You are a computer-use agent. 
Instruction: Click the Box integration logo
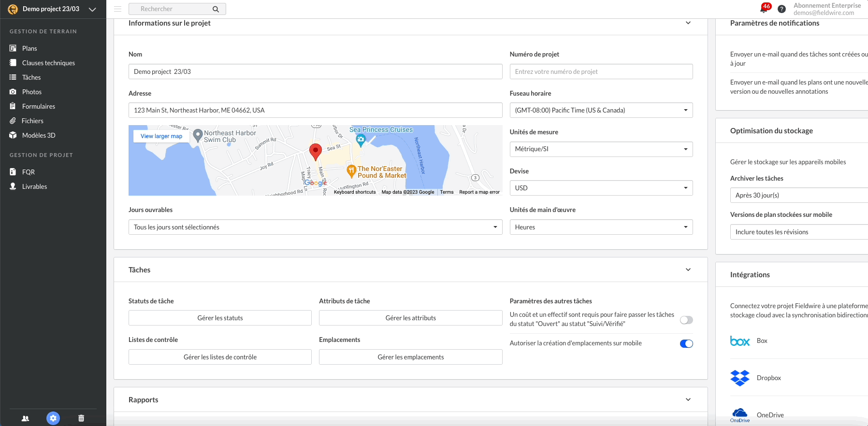(x=740, y=341)
